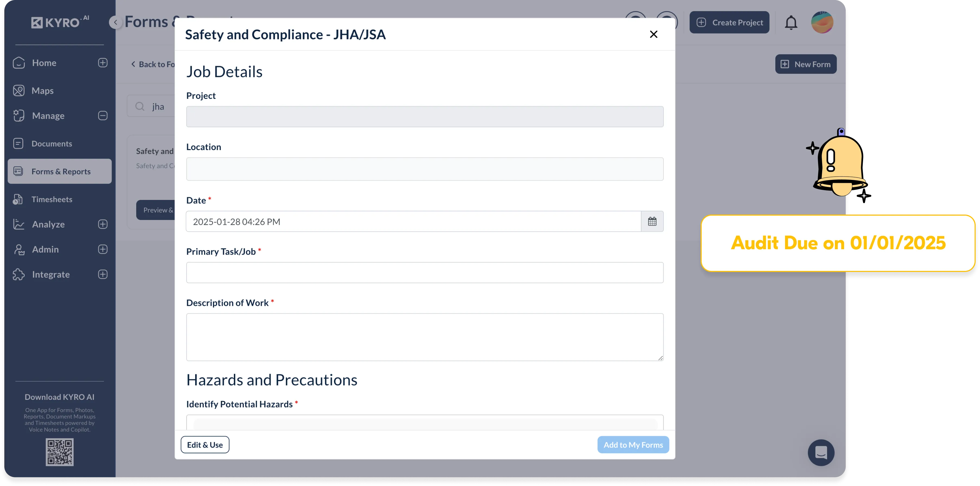Click the search magnifier icon

click(x=140, y=106)
